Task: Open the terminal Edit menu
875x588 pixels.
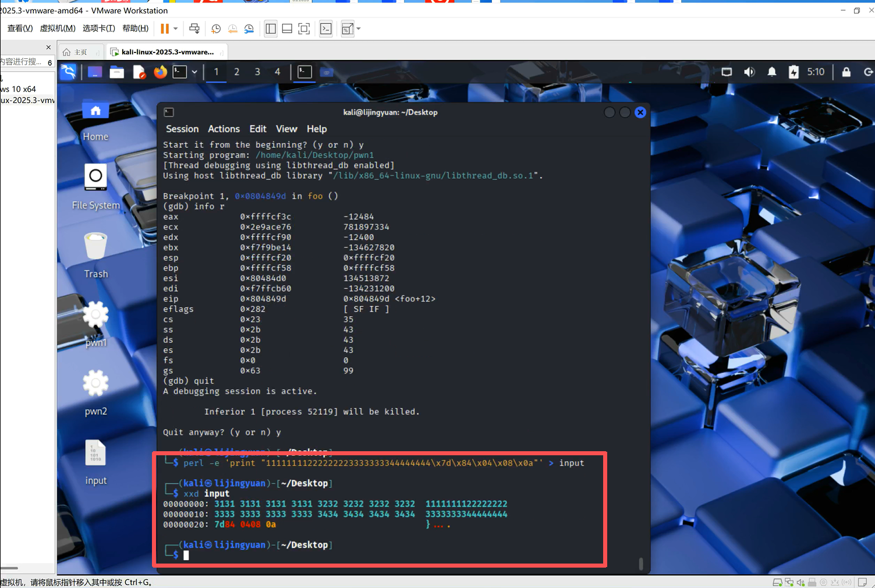Action: pos(258,129)
